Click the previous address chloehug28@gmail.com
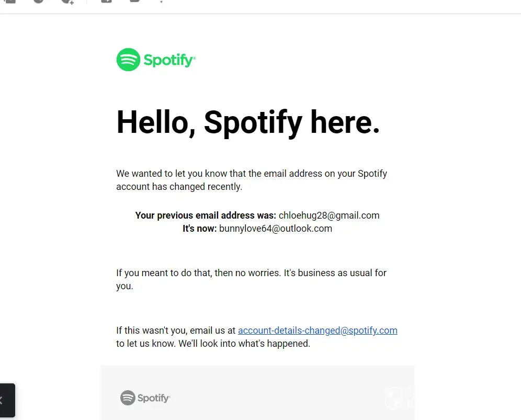521x420 pixels. click(329, 215)
